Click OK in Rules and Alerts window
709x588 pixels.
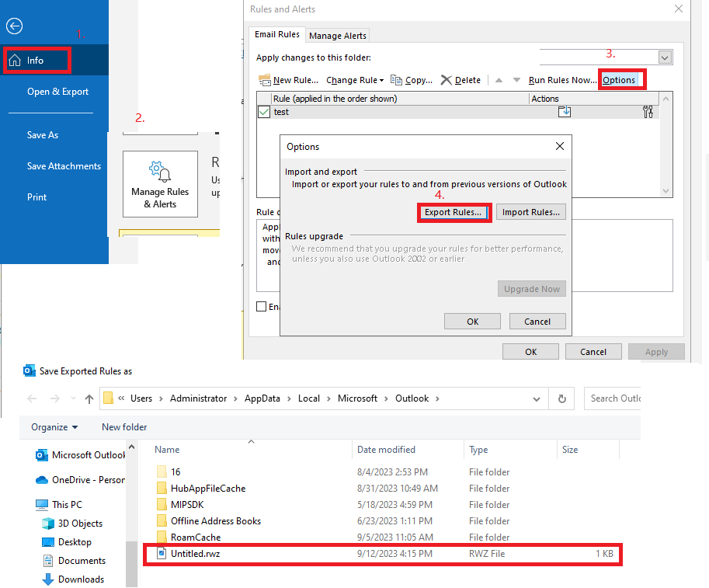tap(531, 352)
